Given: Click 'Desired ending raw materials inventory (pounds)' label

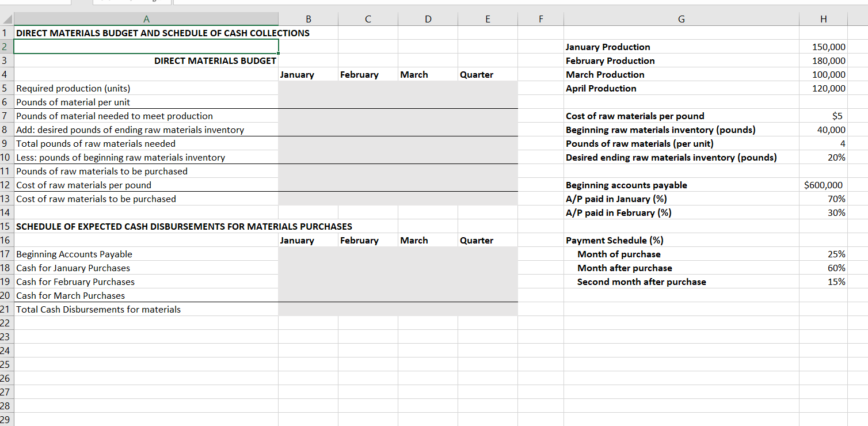Looking at the screenshot, I should pyautogui.click(x=671, y=158).
